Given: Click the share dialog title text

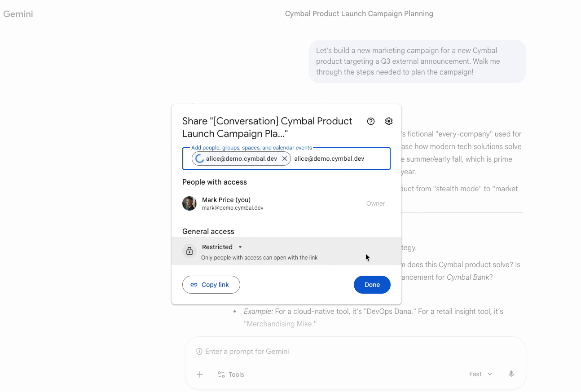Looking at the screenshot, I should 268,128.
